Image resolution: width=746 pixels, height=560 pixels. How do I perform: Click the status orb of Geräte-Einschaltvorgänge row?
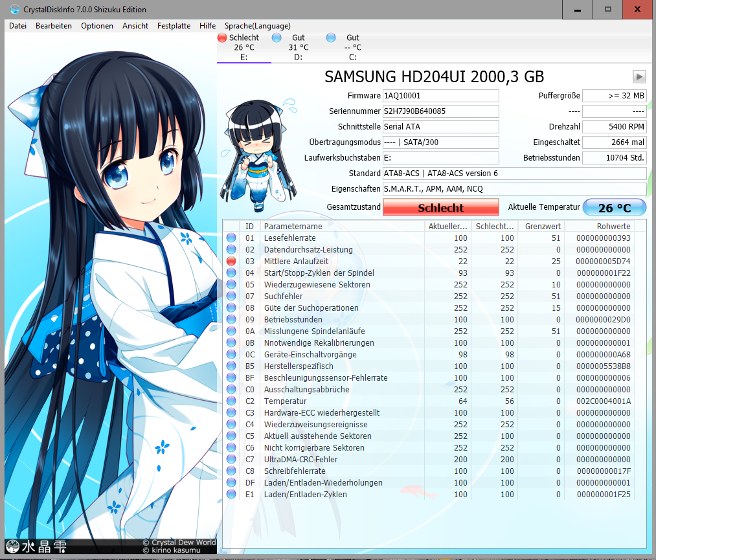(231, 354)
